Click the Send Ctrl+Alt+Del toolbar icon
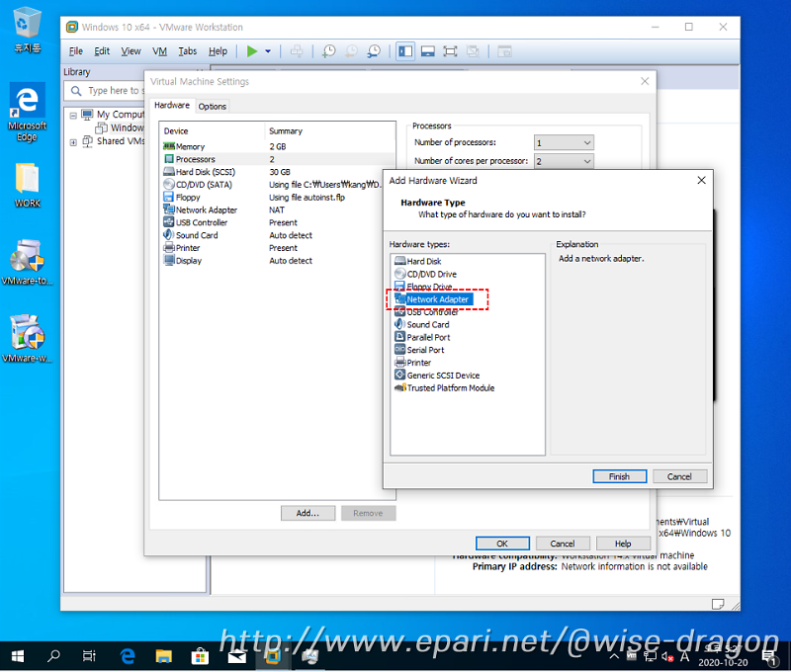This screenshot has height=672, width=791. (297, 51)
